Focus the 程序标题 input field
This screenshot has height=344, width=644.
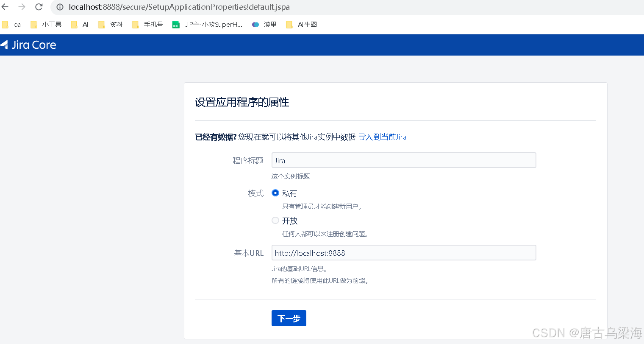coord(404,160)
